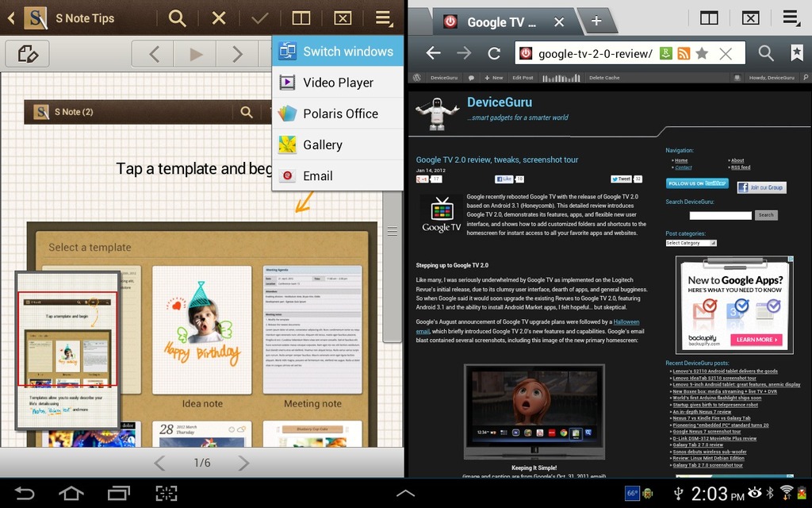Choose Switch windows from the menu
The image size is (812, 508).
338,52
